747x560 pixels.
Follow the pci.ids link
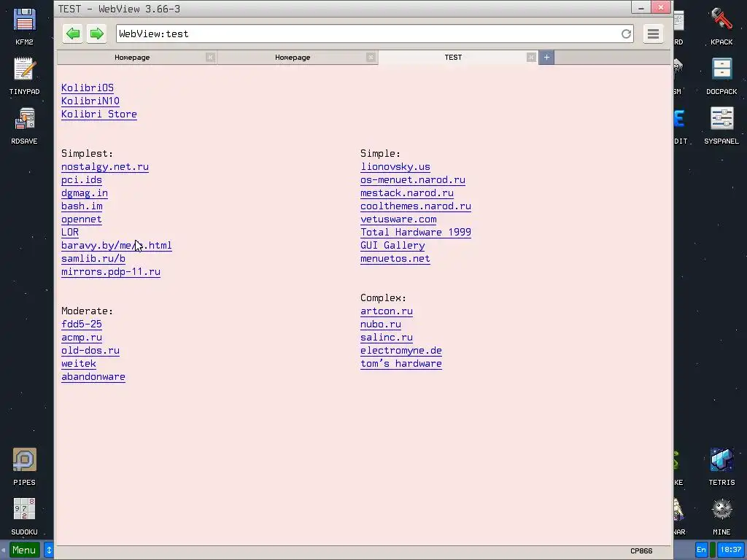[x=82, y=180]
